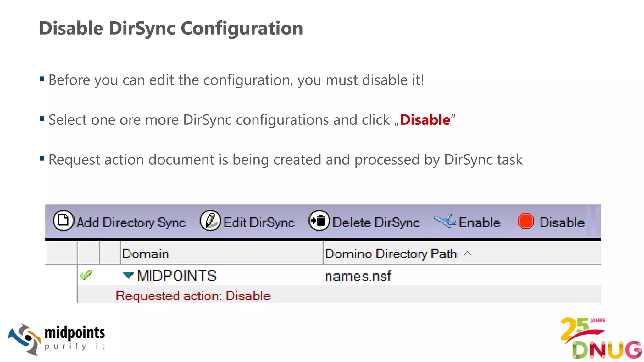
Task: Click the Delete DirSync label
Action: (376, 223)
